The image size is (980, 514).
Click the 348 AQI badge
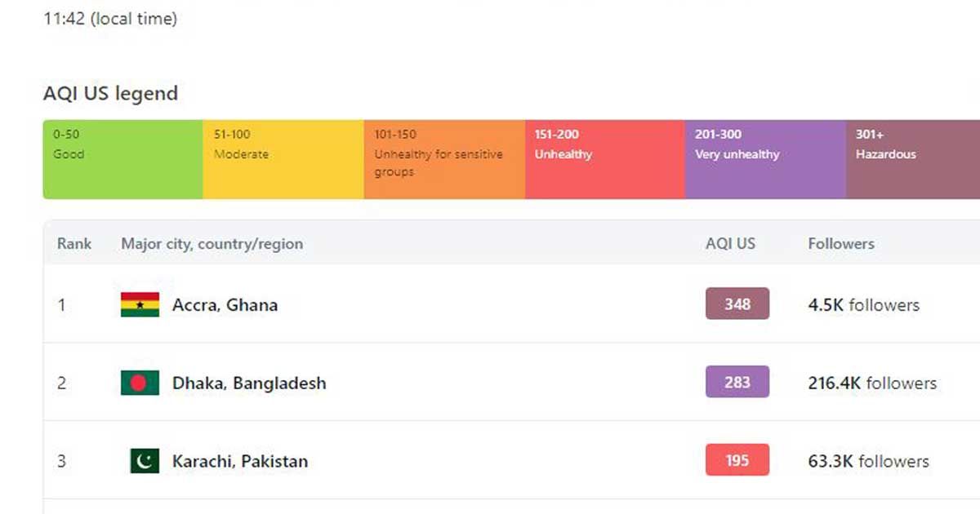[737, 304]
